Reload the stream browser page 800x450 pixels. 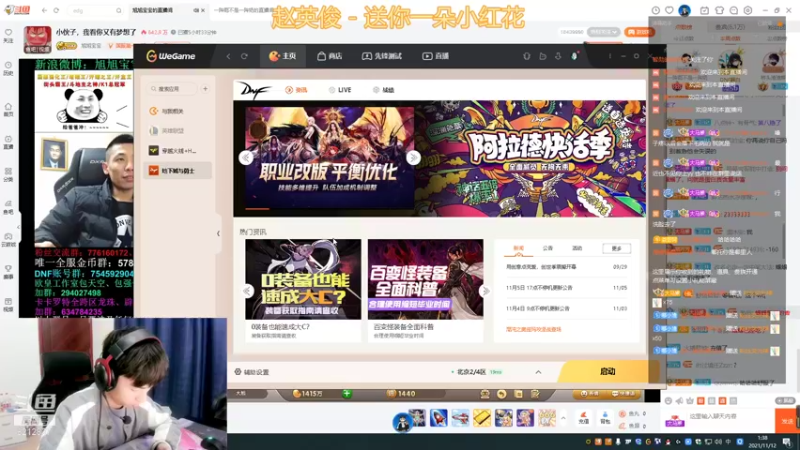pos(56,10)
